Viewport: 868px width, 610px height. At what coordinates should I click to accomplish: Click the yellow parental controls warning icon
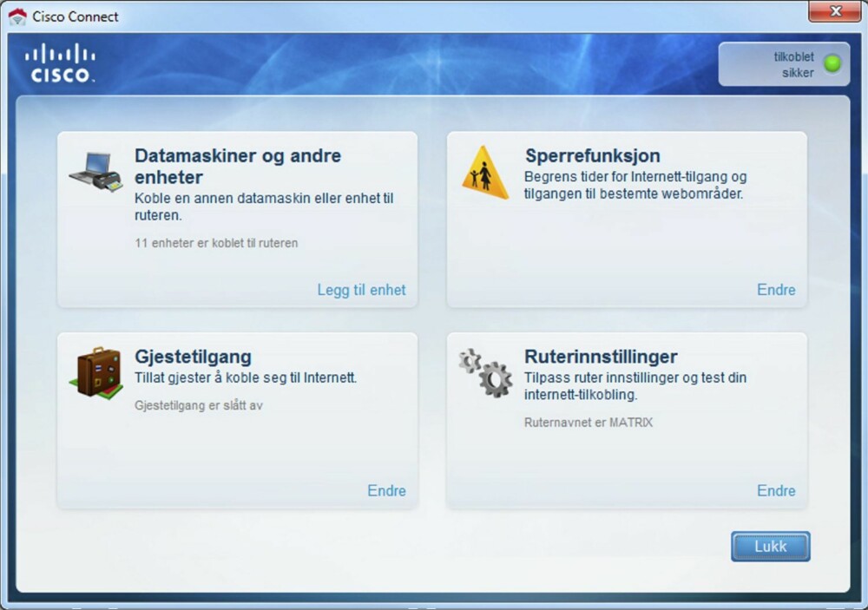coord(485,173)
